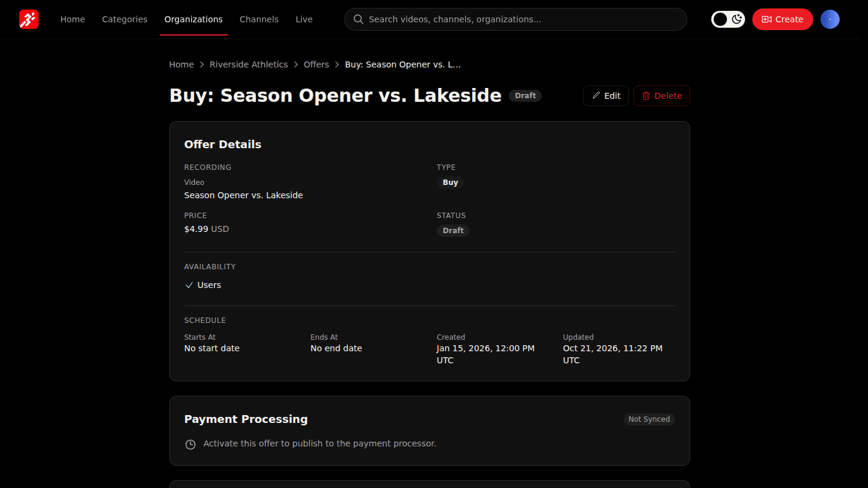Toggle the dark mode switch

point(728,19)
